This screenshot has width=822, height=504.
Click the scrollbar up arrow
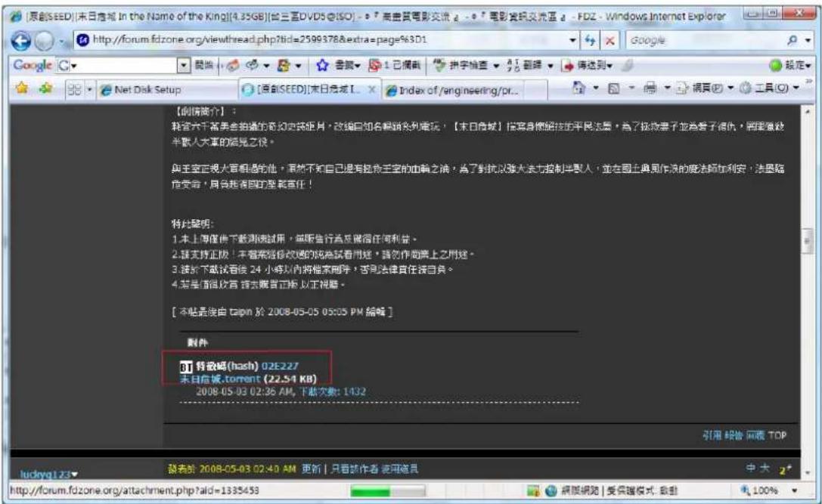pos(807,111)
